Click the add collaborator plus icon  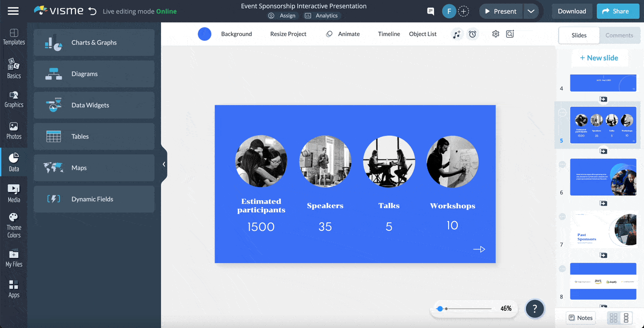[463, 11]
